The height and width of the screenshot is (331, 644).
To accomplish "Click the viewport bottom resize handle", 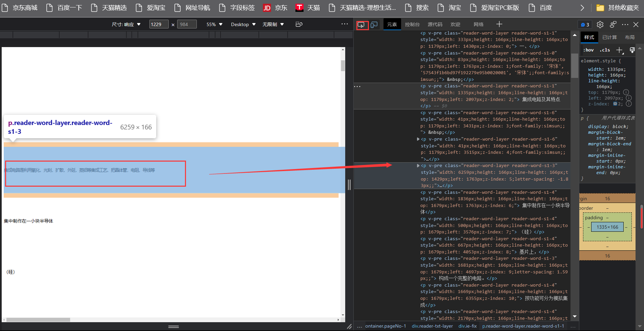I will [173, 327].
